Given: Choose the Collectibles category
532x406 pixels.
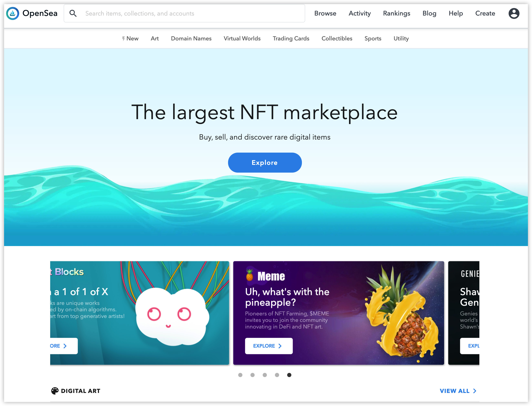Looking at the screenshot, I should click(337, 38).
